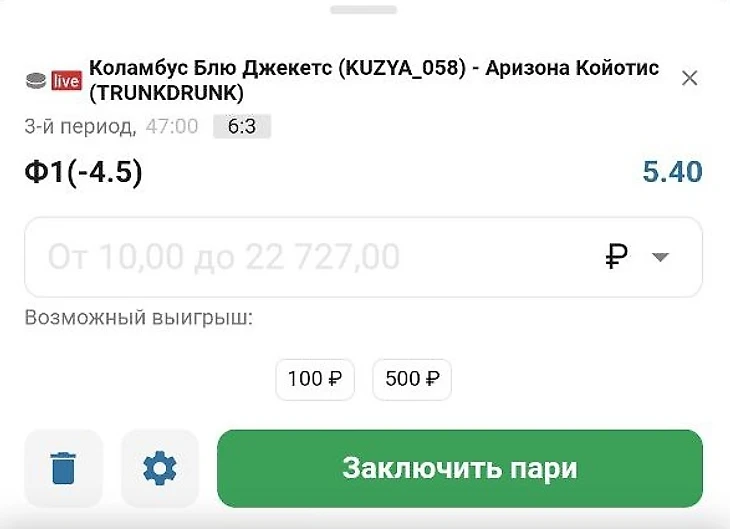The width and height of the screenshot is (730, 529).
Task: Open bet slip settings gear
Action: point(160,468)
